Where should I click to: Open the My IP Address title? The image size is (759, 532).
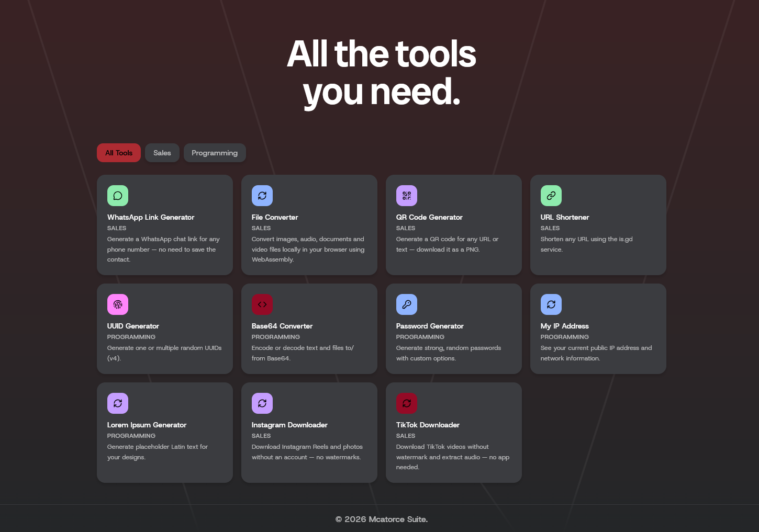pyautogui.click(x=565, y=326)
